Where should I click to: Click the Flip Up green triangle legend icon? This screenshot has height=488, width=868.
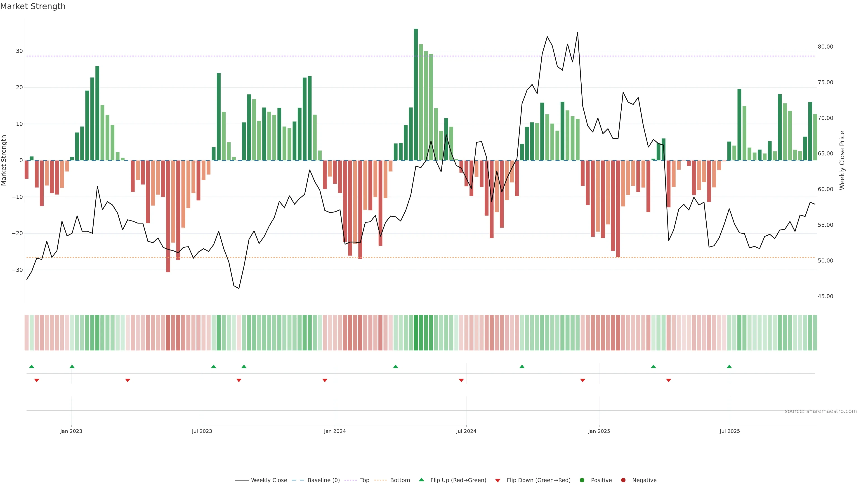point(421,480)
